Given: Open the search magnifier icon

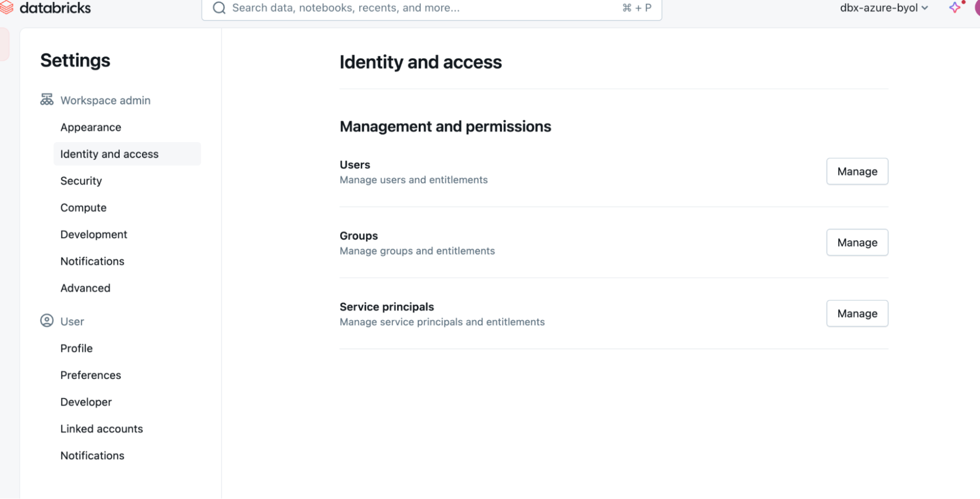Looking at the screenshot, I should click(219, 8).
